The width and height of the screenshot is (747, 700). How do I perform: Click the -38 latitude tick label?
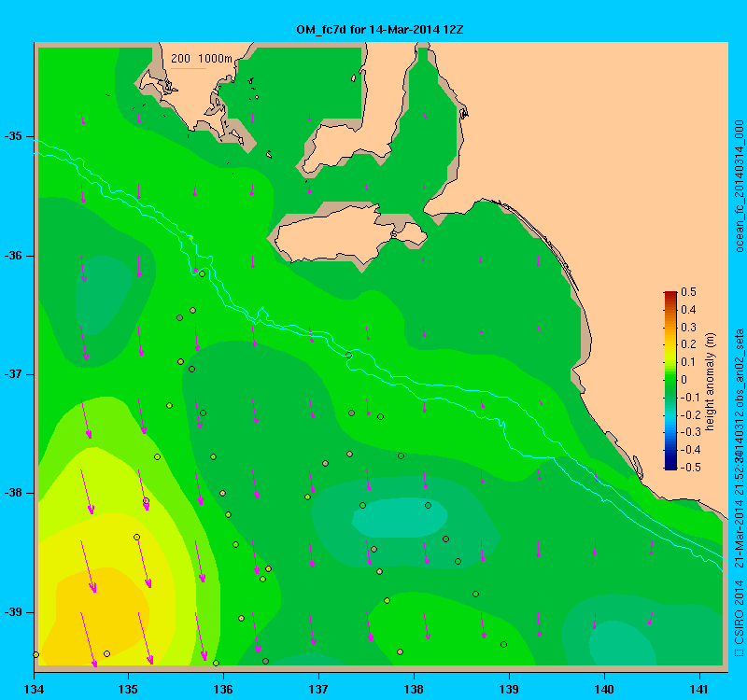tap(13, 493)
